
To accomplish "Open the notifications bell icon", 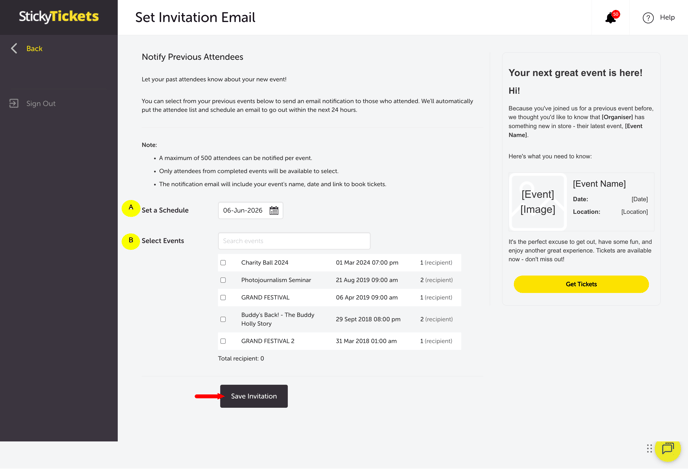I will (x=610, y=18).
